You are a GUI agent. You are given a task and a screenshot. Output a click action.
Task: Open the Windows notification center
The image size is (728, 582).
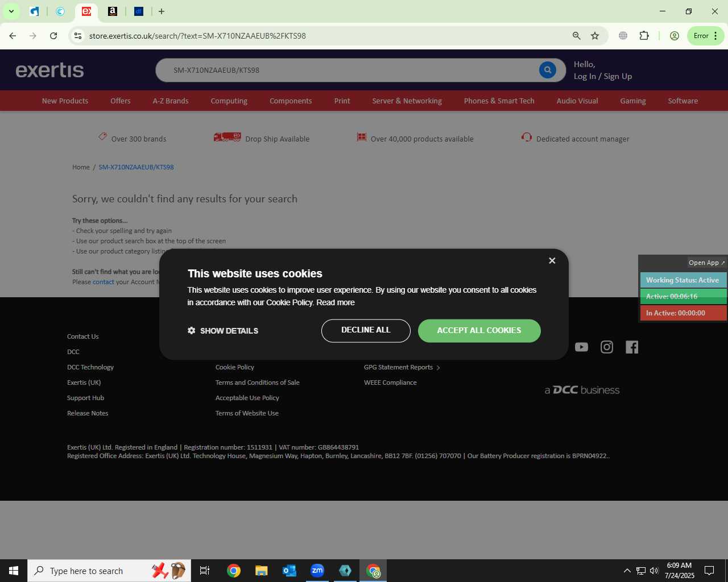pyautogui.click(x=709, y=571)
